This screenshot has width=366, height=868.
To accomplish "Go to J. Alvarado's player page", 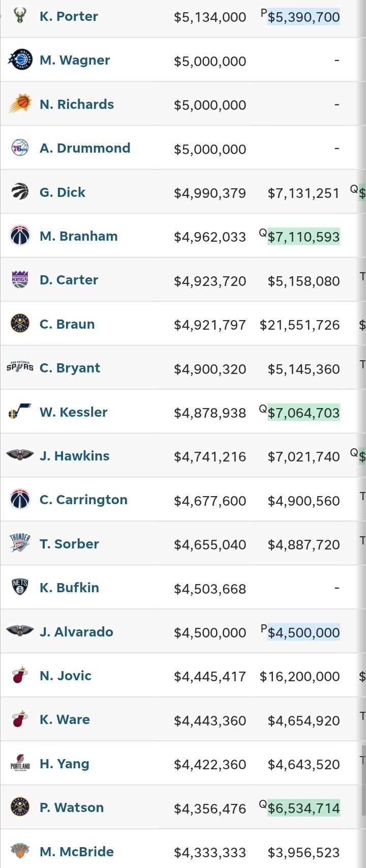I will coord(76,632).
